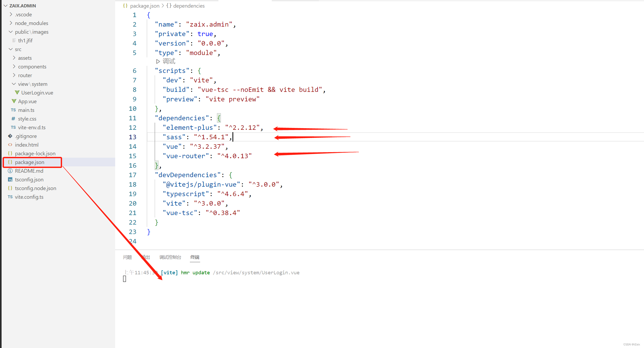
Task: Click the package.json breadcrumb segment
Action: click(145, 6)
